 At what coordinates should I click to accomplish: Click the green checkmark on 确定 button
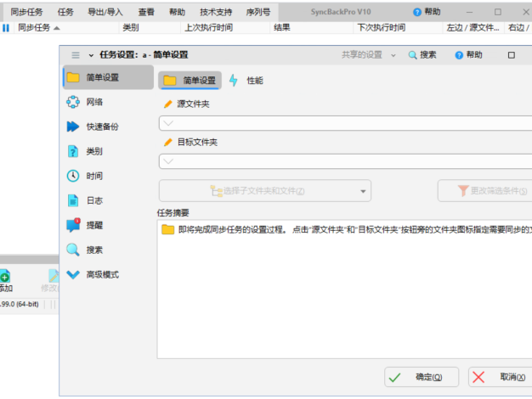tap(394, 377)
